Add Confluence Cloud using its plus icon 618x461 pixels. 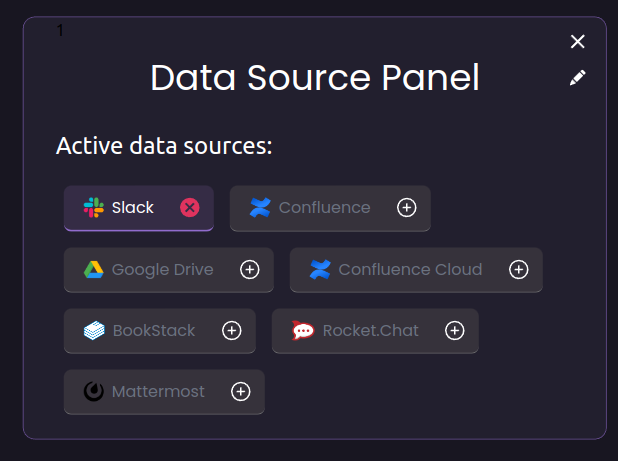[518, 270]
